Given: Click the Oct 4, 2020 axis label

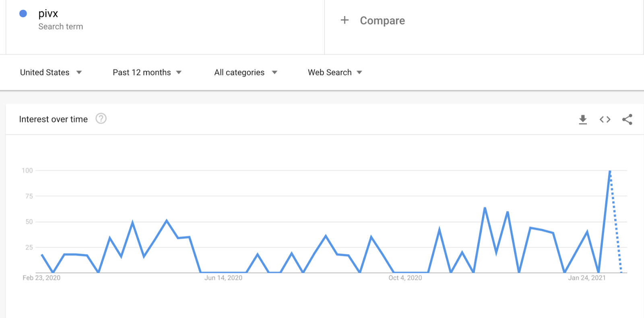Looking at the screenshot, I should (x=405, y=278).
